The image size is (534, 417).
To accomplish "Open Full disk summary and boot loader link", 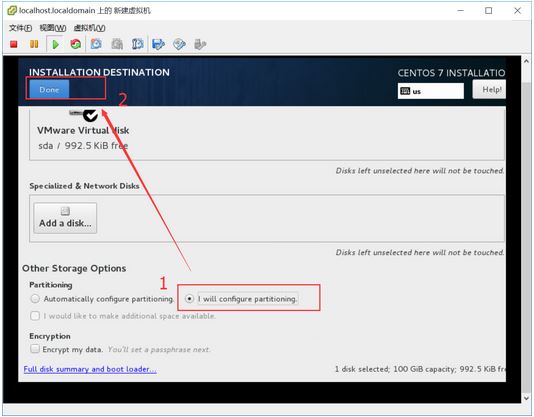I will 90,369.
